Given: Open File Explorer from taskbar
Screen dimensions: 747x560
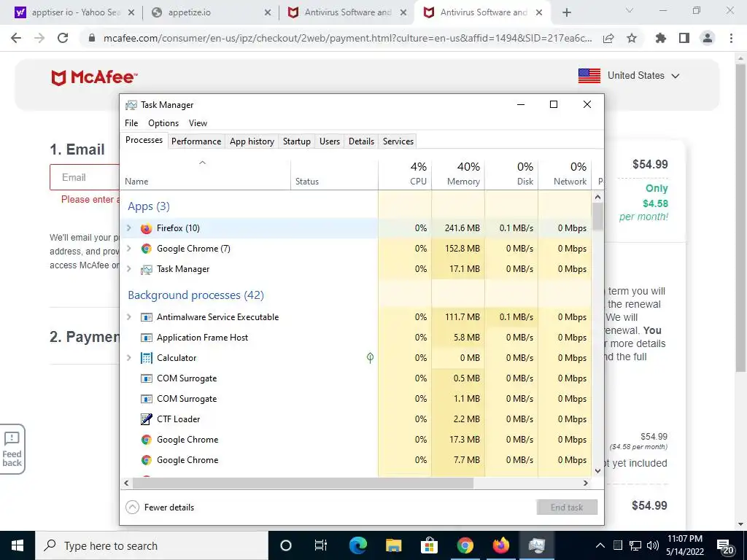Looking at the screenshot, I should click(393, 545).
